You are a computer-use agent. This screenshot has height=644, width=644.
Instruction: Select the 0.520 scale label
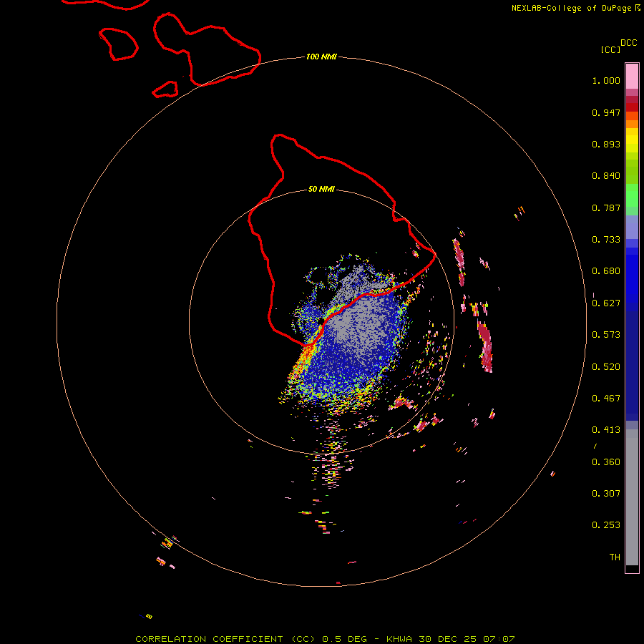606,367
